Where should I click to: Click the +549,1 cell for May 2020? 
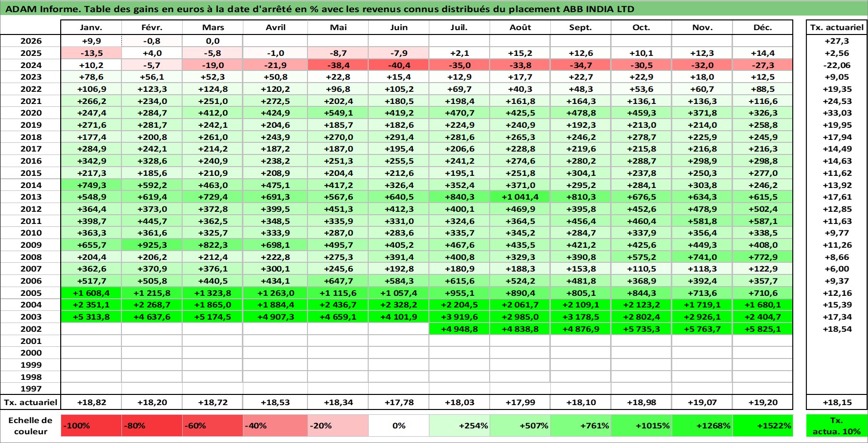(338, 113)
